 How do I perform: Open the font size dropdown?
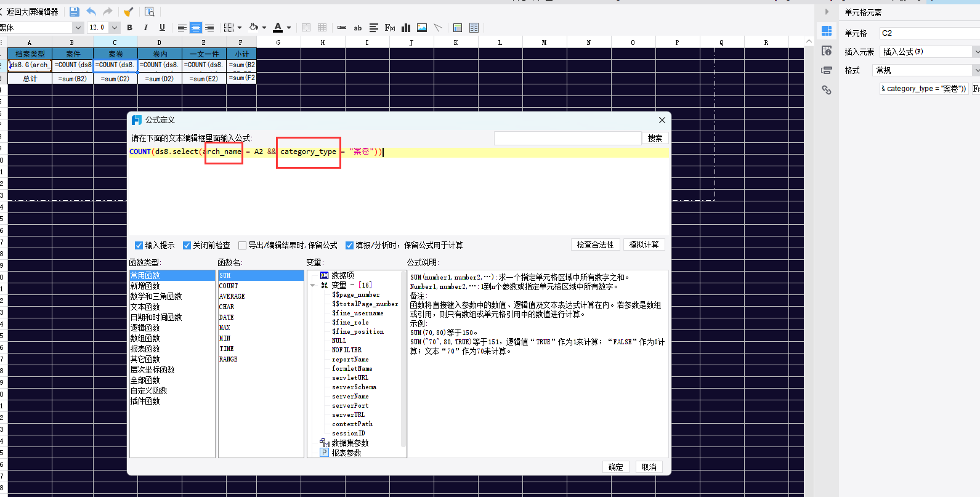[115, 28]
